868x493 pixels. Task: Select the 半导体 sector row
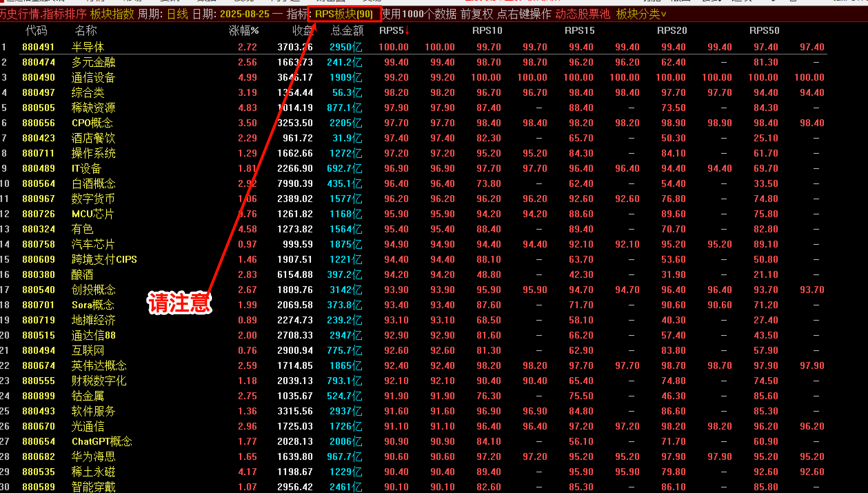[88, 47]
